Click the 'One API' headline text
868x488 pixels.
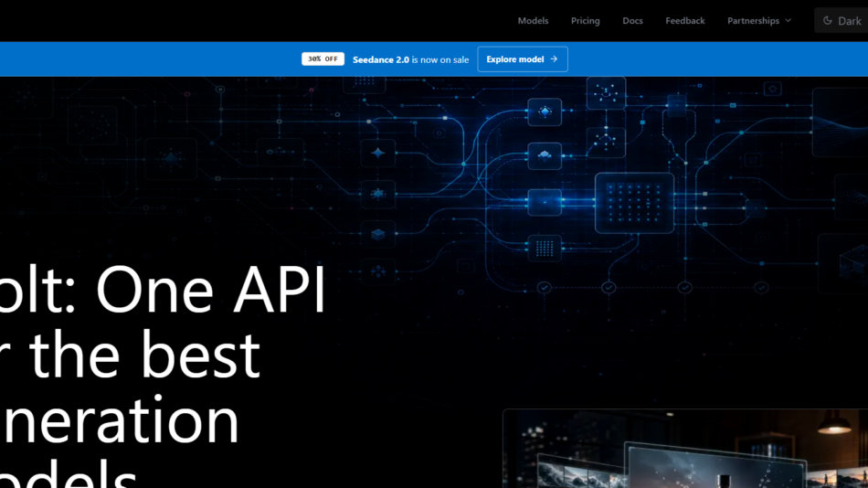pyautogui.click(x=210, y=290)
